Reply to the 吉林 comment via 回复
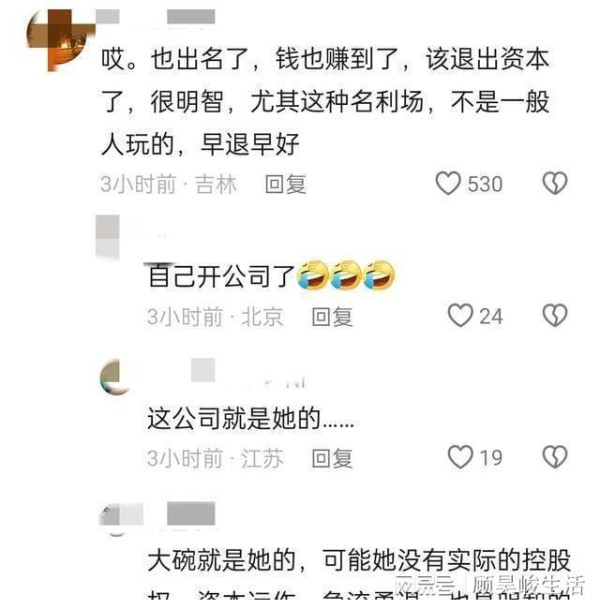This screenshot has height=609, width=600. tap(285, 184)
